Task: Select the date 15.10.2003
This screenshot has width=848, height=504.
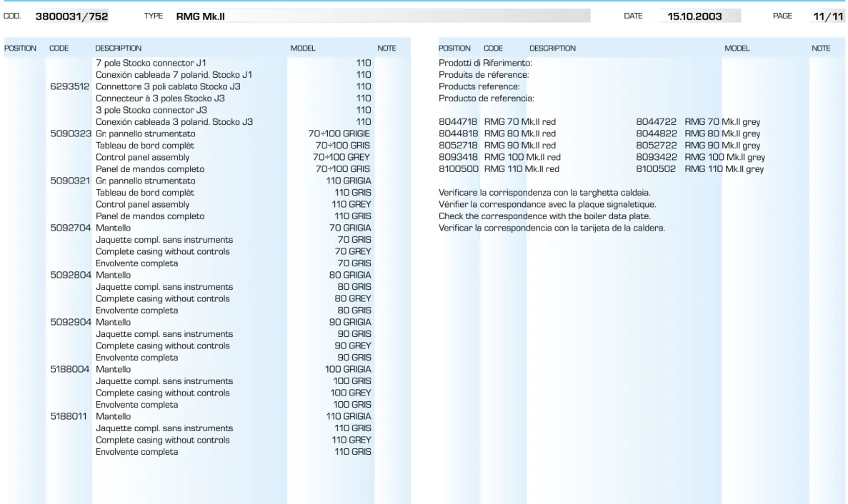Action: (694, 16)
